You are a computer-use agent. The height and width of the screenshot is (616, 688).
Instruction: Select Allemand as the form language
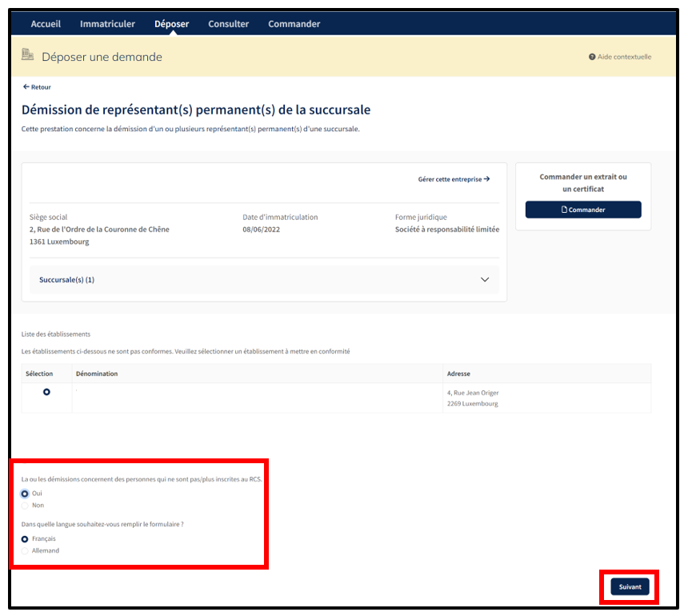(x=25, y=550)
